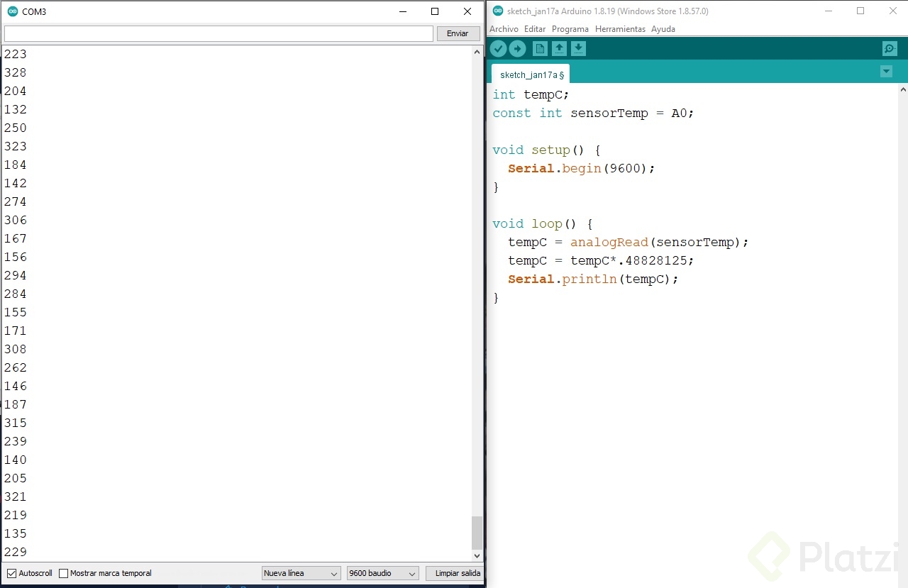Open the Ayuda menu

click(663, 29)
